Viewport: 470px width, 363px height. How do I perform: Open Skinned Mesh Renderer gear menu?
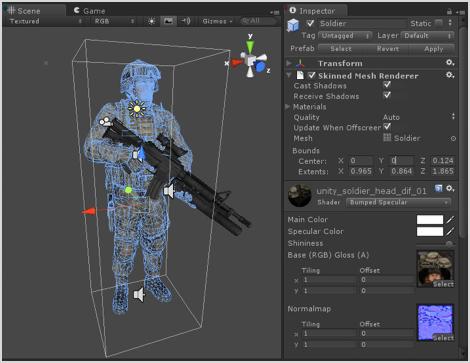(450, 75)
